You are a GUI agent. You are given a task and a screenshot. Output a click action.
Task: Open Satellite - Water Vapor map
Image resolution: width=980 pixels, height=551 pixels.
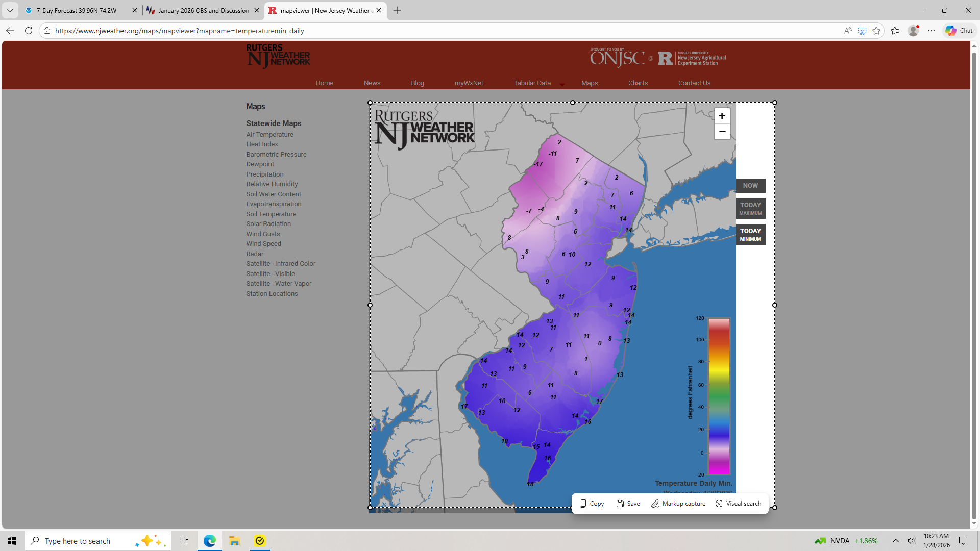(279, 284)
